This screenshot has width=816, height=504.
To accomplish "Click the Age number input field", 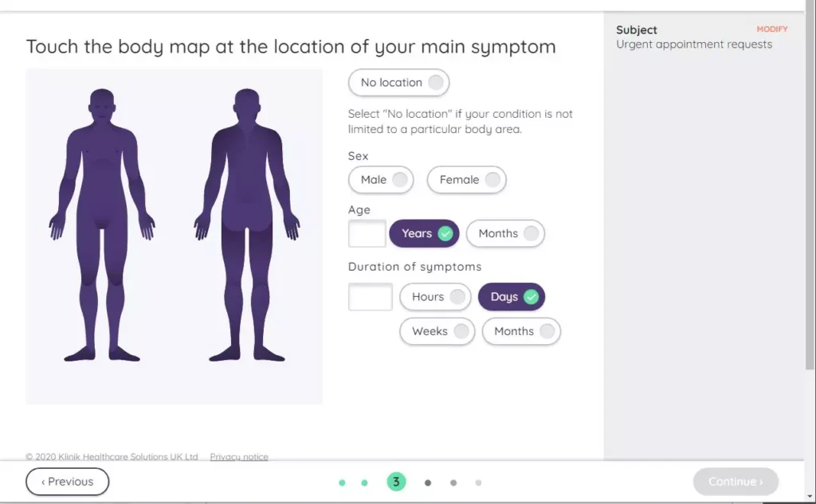I will point(367,233).
